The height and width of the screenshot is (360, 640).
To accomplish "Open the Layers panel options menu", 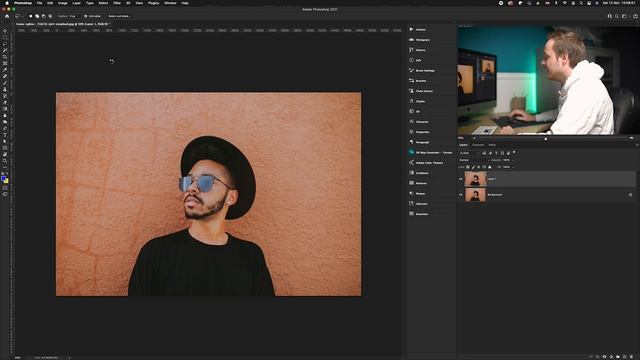I will pyautogui.click(x=636, y=145).
